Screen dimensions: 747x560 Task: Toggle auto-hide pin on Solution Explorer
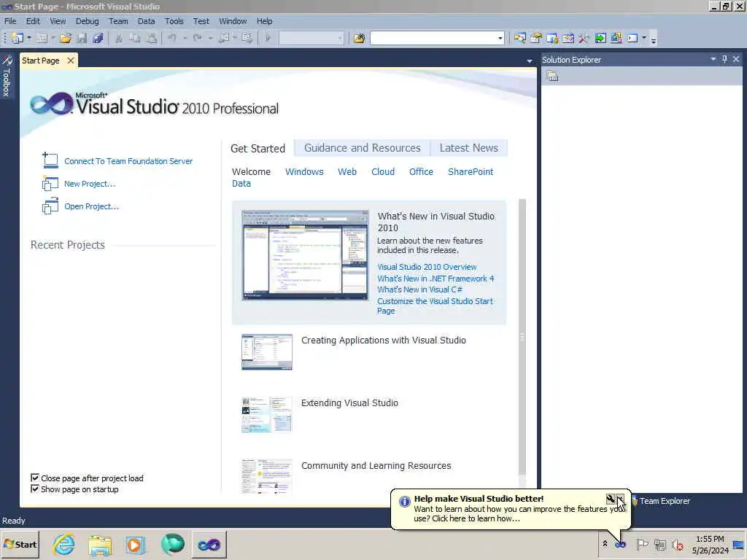(x=724, y=59)
